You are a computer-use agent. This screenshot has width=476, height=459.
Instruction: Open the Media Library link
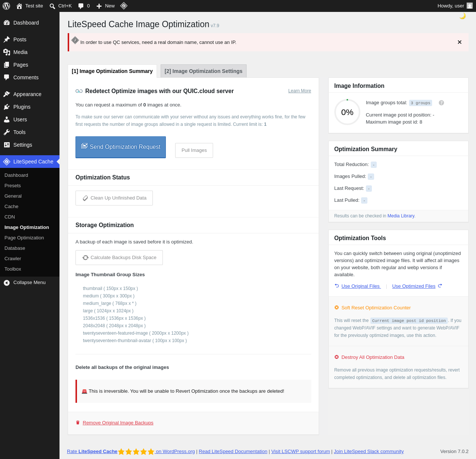pos(401,216)
